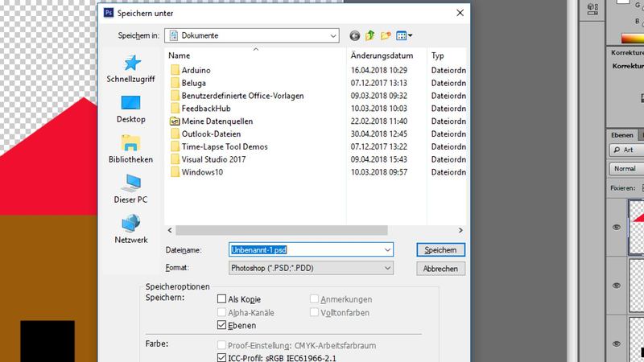This screenshot has width=644, height=362.
Task: Click the horizontal scrollbar in file list
Action: (282, 230)
